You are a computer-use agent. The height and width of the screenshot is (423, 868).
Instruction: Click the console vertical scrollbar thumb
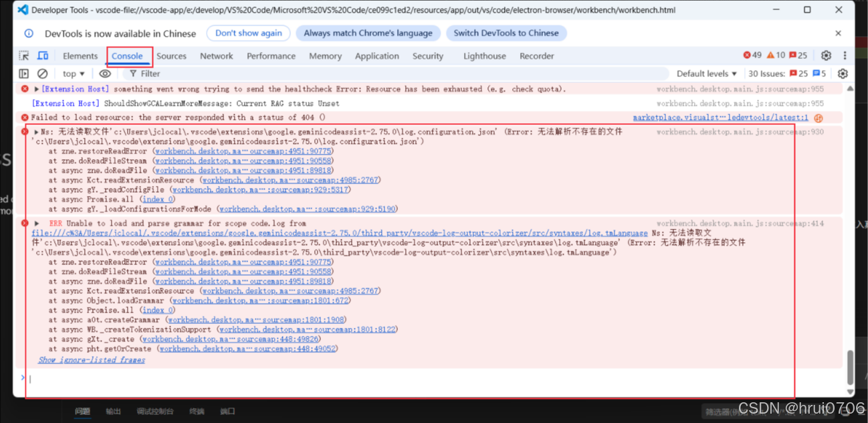click(x=850, y=367)
